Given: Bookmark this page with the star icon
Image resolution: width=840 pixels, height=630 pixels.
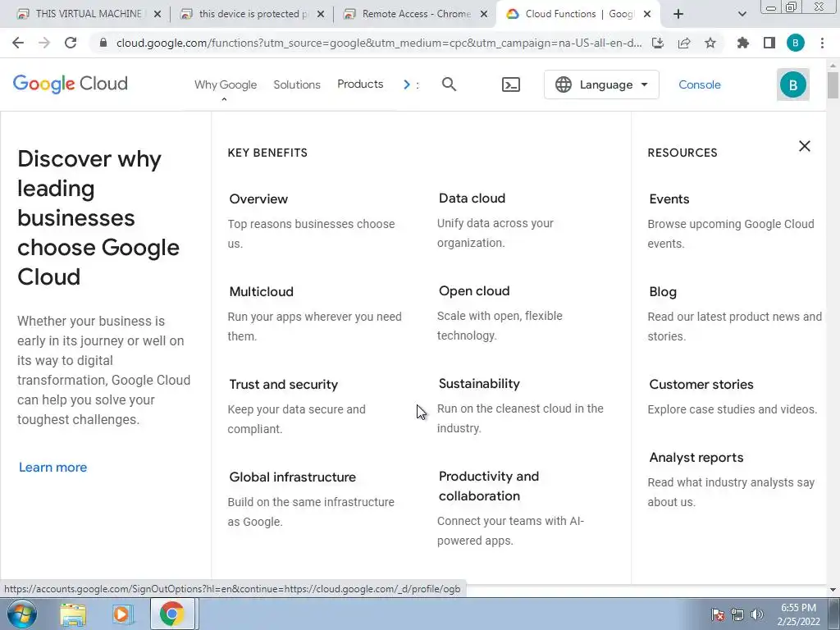Looking at the screenshot, I should pos(710,43).
